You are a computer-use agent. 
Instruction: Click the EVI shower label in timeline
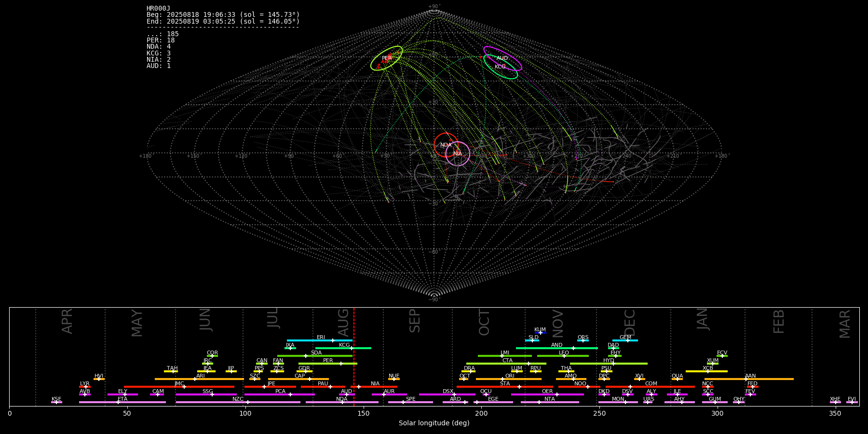[x=852, y=399]
